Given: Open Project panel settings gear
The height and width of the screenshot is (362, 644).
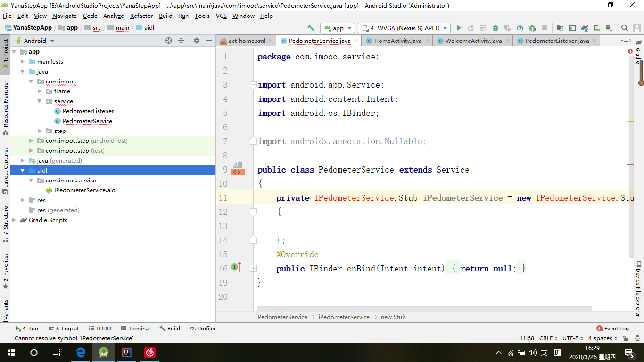Looking at the screenshot, I should (197, 41).
